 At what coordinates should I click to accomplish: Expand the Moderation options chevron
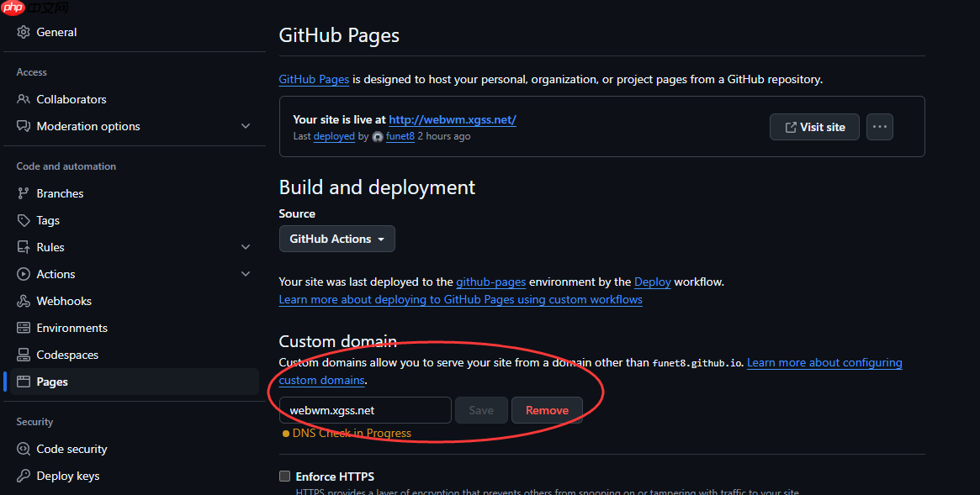tap(246, 126)
